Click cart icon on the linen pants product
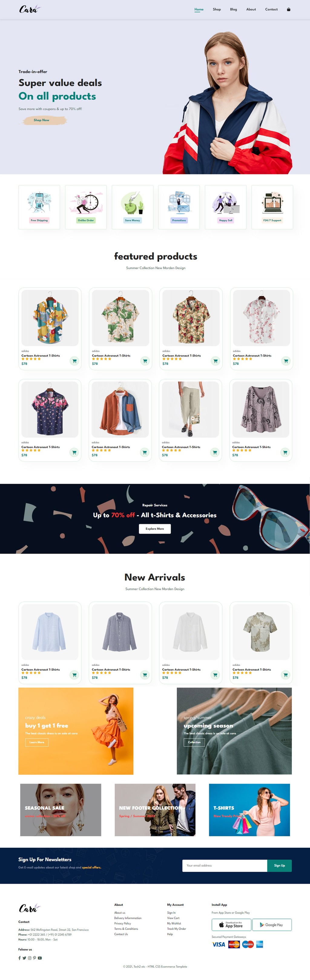Image resolution: width=310 pixels, height=980 pixels. coord(215,452)
